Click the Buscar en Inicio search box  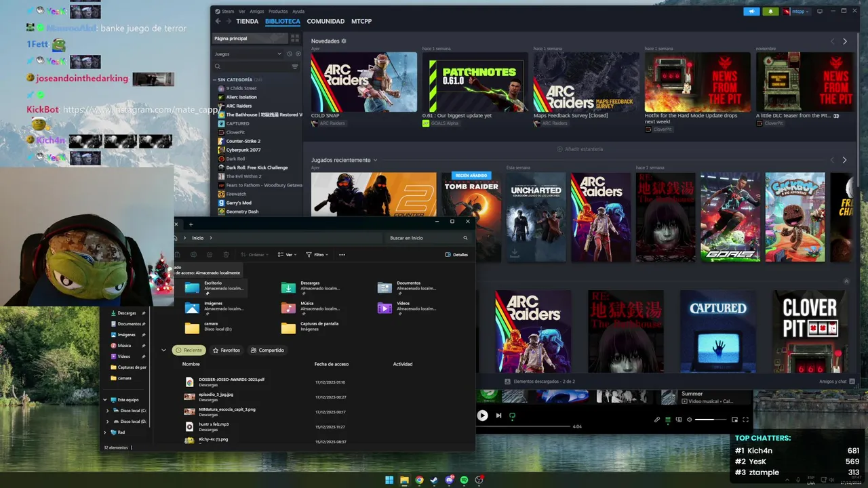[429, 238]
